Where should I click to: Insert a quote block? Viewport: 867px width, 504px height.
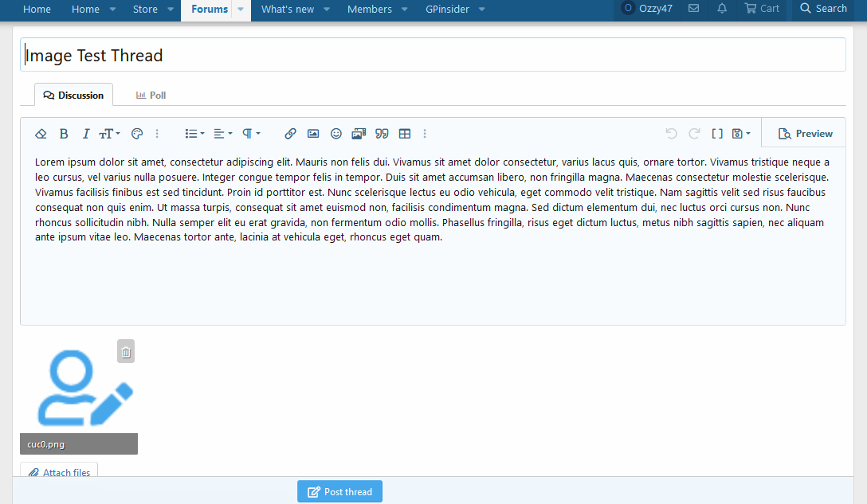[382, 134]
